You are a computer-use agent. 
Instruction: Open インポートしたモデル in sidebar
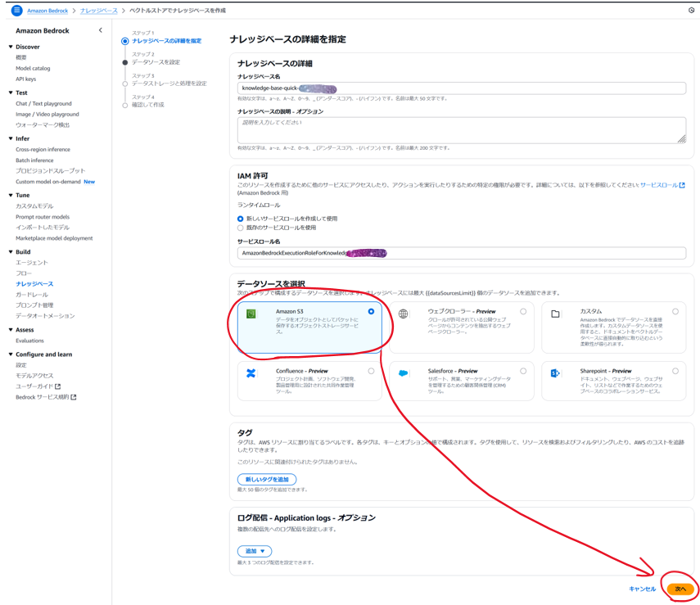point(43,228)
